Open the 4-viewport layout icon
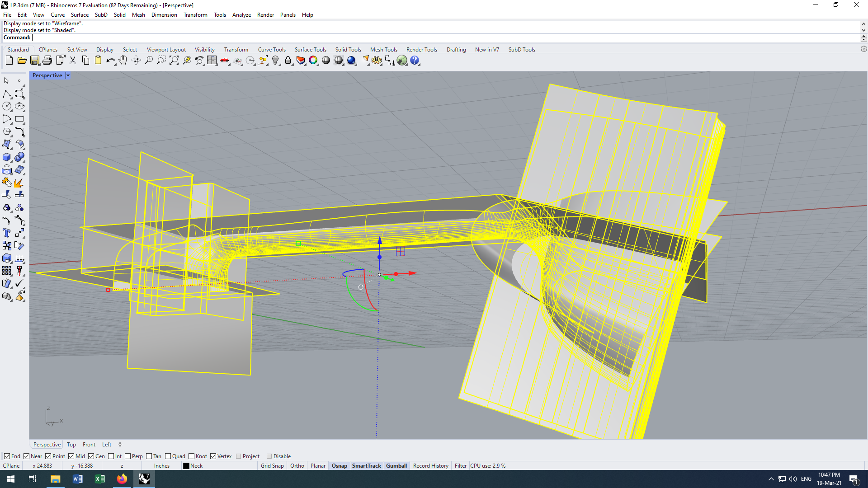The width and height of the screenshot is (868, 488). click(212, 61)
